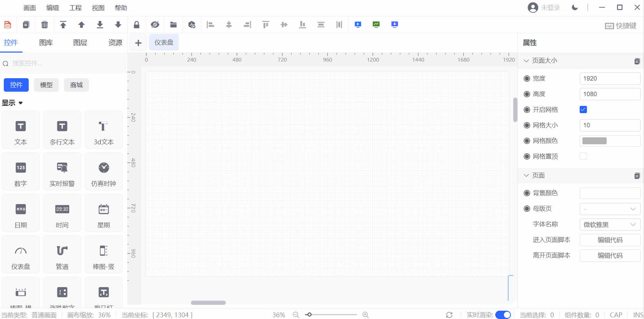This screenshot has width=644, height=319.
Task: Switch to the 图层 tab
Action: pos(80,43)
